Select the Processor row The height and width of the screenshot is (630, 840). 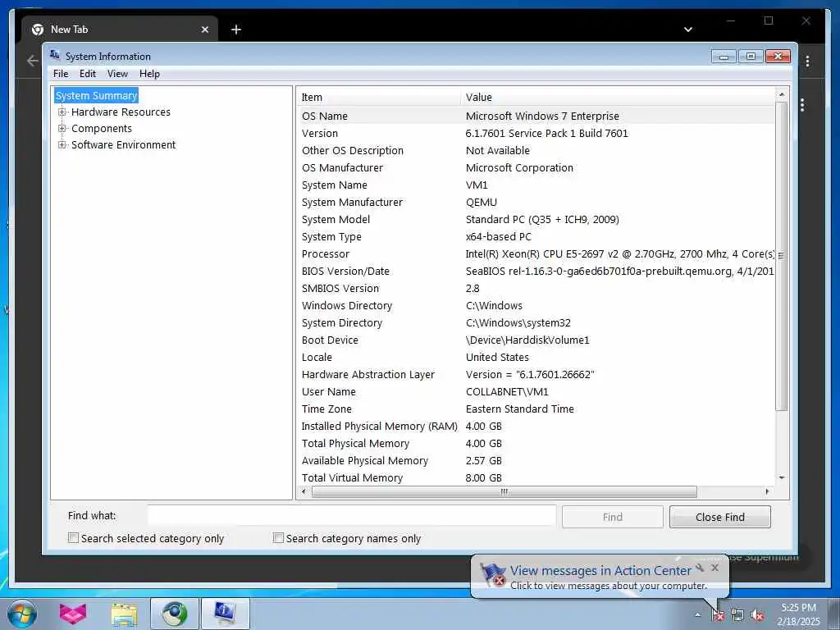pyautogui.click(x=536, y=254)
